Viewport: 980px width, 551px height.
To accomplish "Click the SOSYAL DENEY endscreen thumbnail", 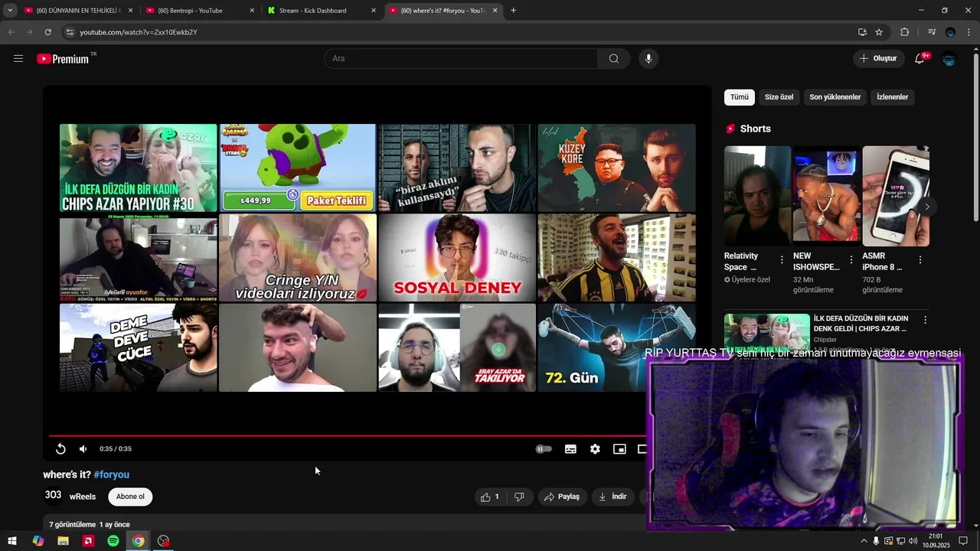I will click(x=457, y=257).
